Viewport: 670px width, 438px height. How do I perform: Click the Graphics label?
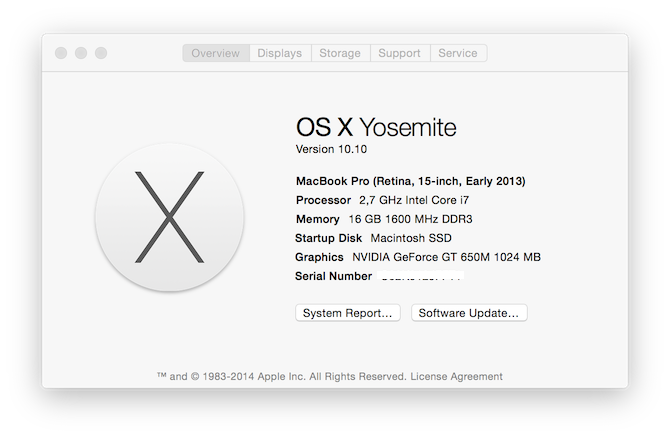pos(319,257)
